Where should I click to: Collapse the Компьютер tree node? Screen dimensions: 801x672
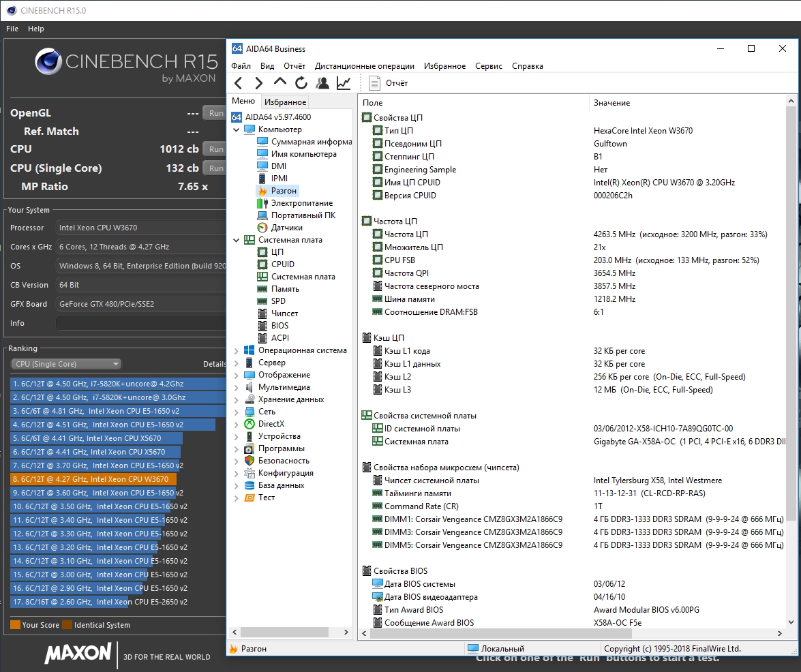(x=236, y=129)
